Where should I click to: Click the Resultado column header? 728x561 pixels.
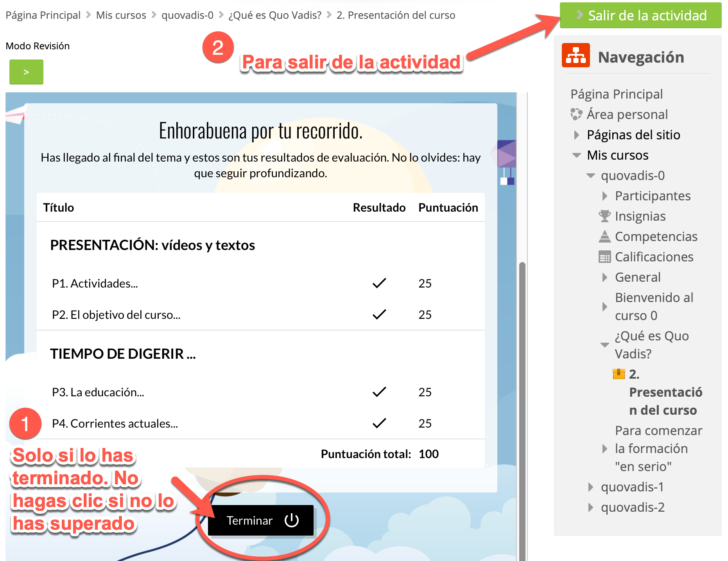pyautogui.click(x=379, y=207)
